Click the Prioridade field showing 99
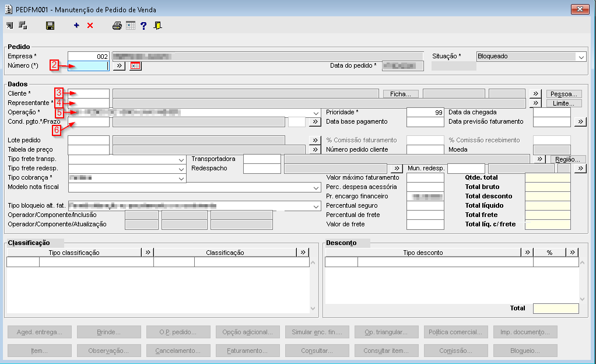The height and width of the screenshot is (364, 596). (425, 112)
